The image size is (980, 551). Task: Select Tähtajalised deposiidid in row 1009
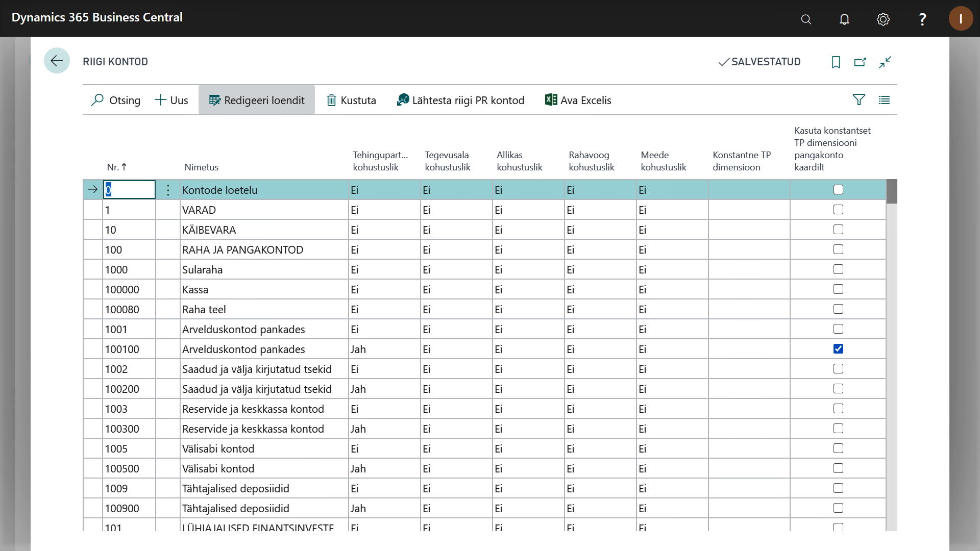point(264,488)
